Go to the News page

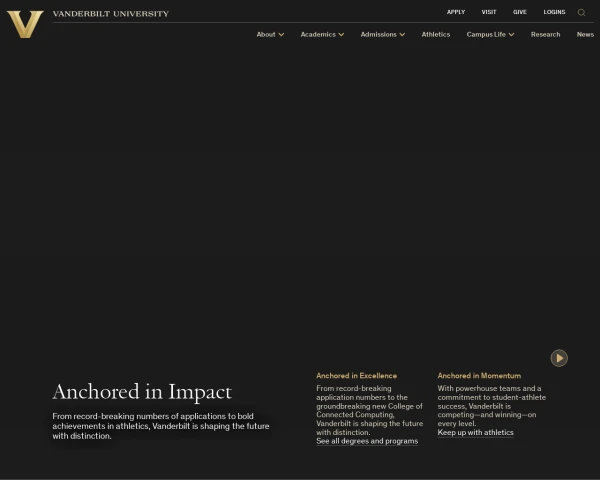585,34
